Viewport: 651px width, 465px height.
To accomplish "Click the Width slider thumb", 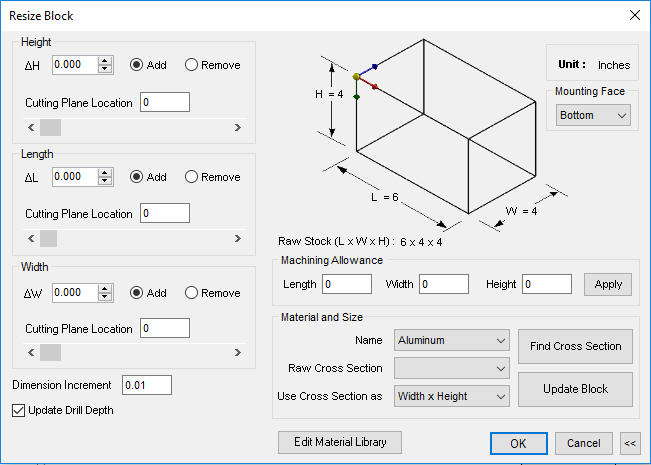I will 50,352.
